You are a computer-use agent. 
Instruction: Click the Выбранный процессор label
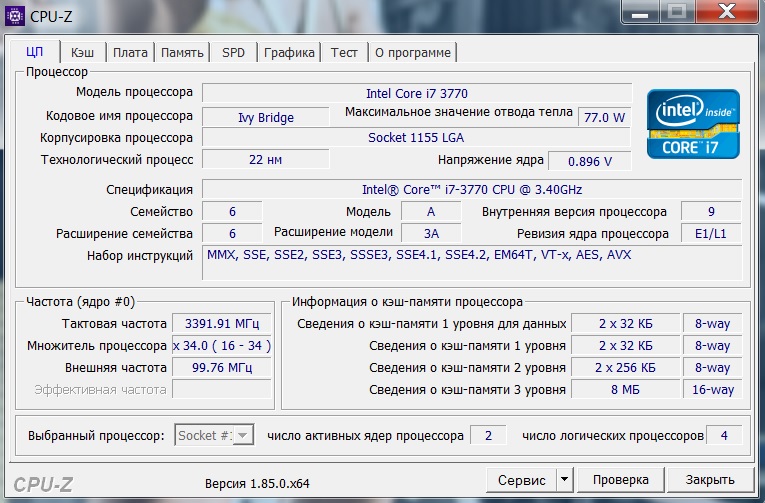(x=96, y=435)
